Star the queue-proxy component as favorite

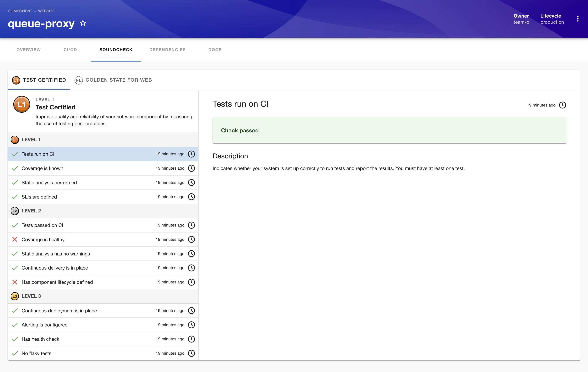[x=83, y=23]
